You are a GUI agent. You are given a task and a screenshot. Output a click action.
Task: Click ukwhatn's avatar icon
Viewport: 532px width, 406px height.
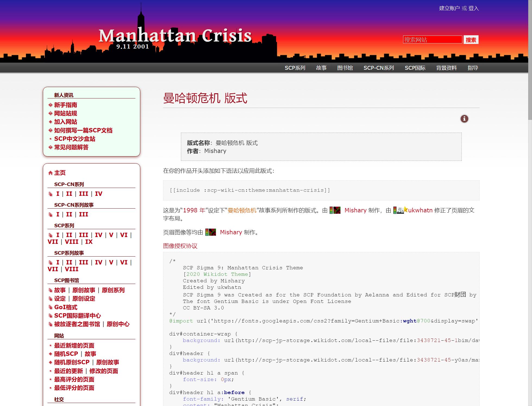coord(401,210)
